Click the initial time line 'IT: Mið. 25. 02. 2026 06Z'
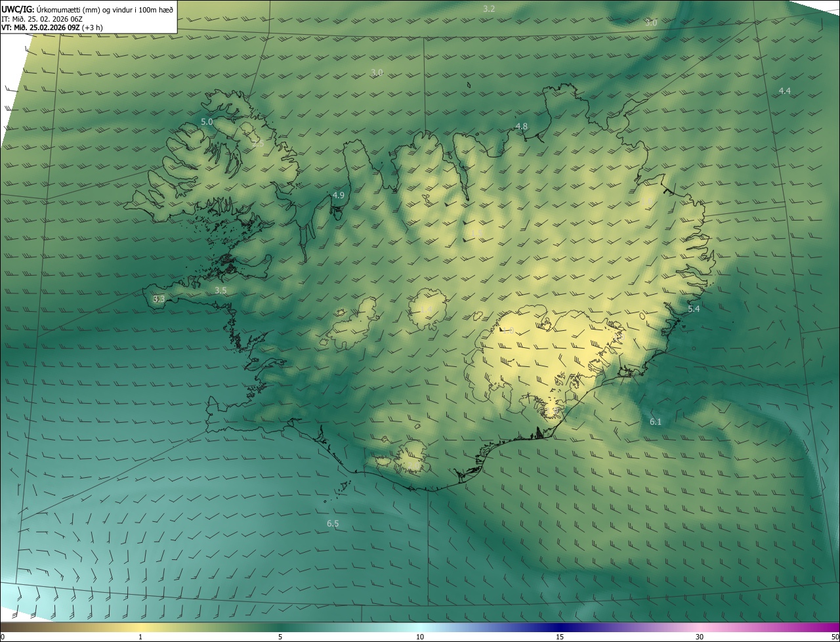 [41, 19]
